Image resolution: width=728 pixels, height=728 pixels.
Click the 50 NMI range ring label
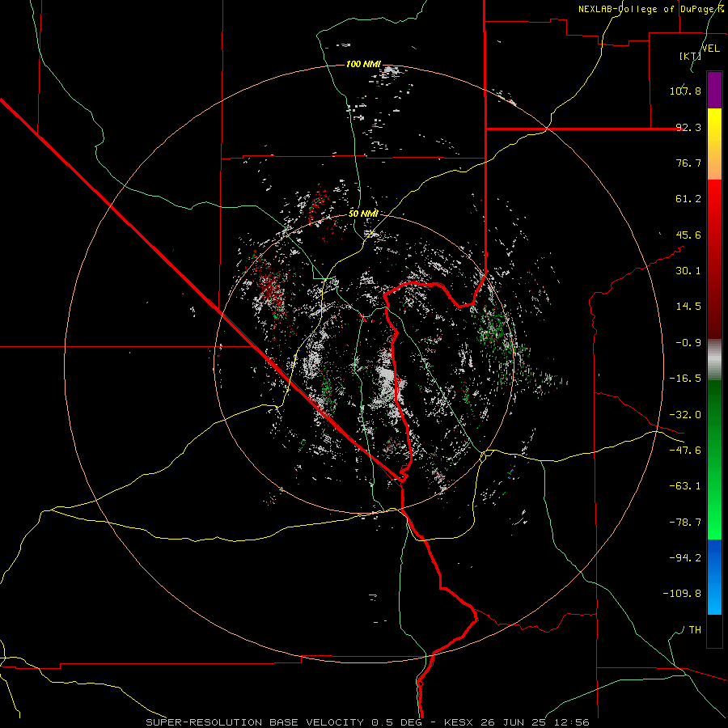tap(363, 214)
